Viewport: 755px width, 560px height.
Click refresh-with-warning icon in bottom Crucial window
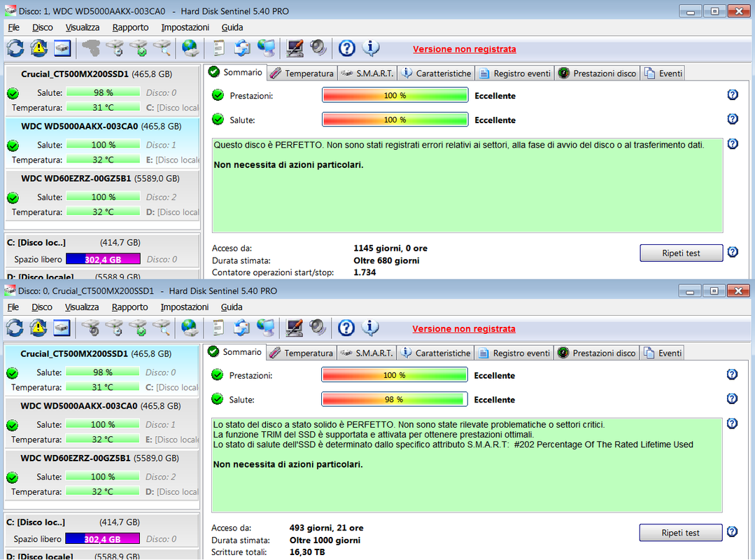(x=38, y=328)
